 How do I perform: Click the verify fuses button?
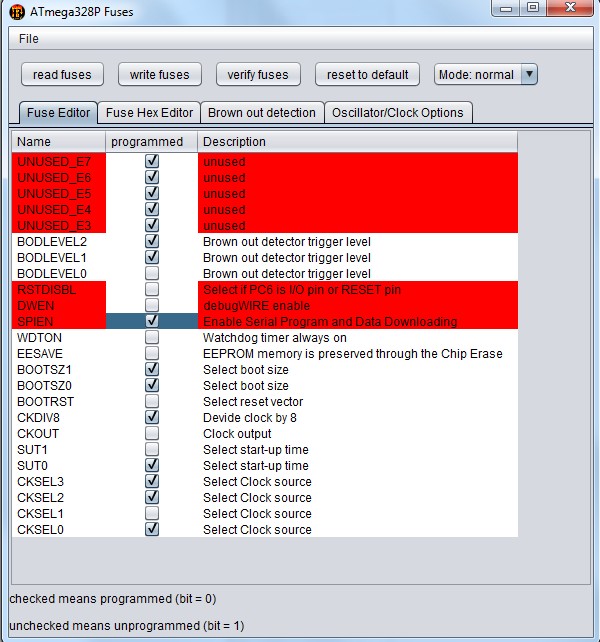pos(258,75)
